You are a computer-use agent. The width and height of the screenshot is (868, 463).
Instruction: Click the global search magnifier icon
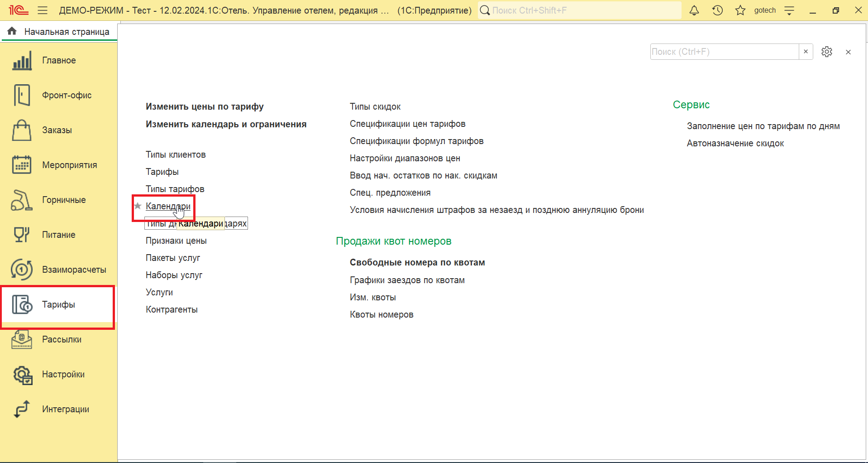pyautogui.click(x=485, y=10)
